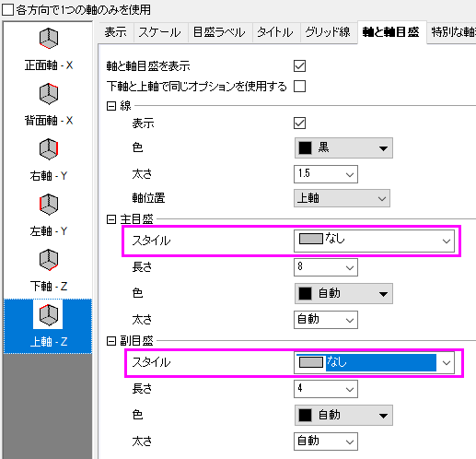476x459 pixels.
Task: Open the 副目盛 長さ box showing 4
Action: [326, 389]
